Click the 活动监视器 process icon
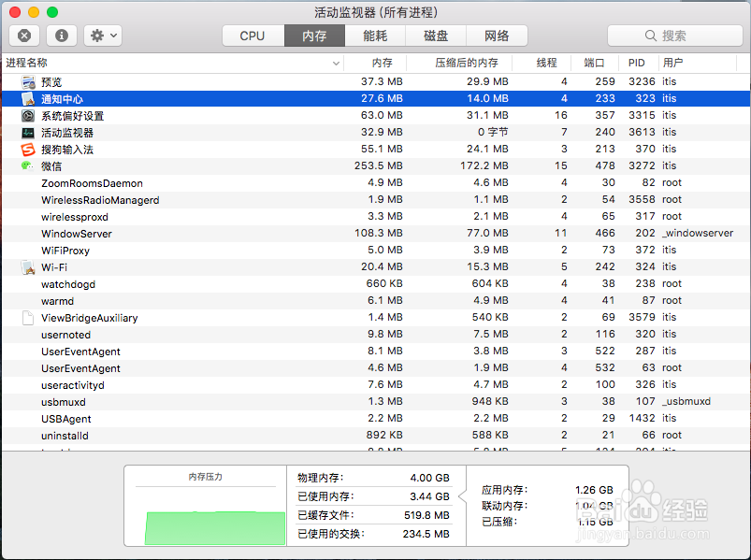 tap(28, 133)
